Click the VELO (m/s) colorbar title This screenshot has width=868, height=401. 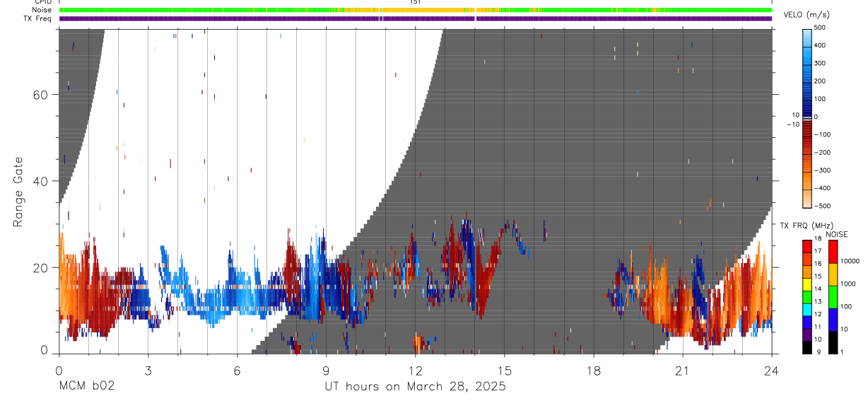[x=808, y=15]
